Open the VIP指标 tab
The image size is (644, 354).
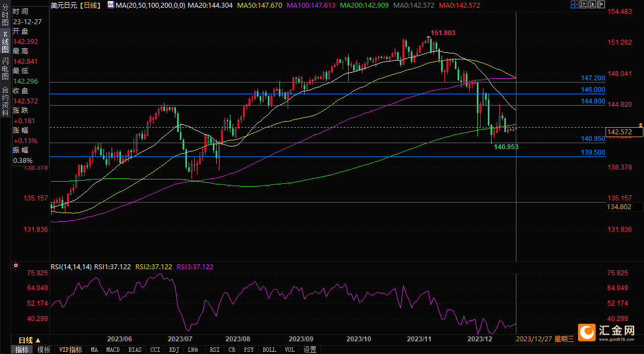click(70, 350)
